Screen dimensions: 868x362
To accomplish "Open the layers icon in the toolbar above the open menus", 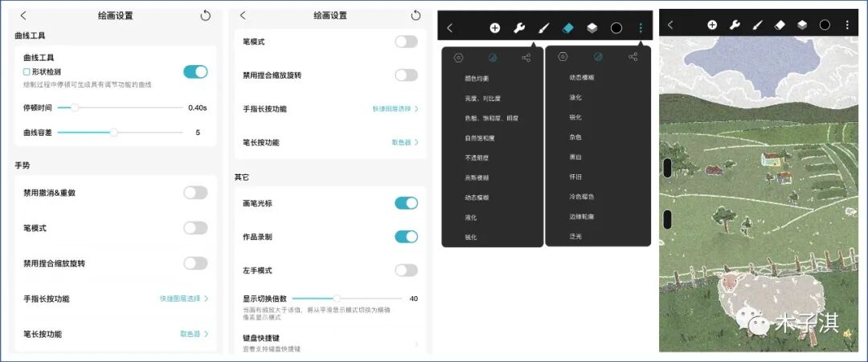I will [x=592, y=27].
